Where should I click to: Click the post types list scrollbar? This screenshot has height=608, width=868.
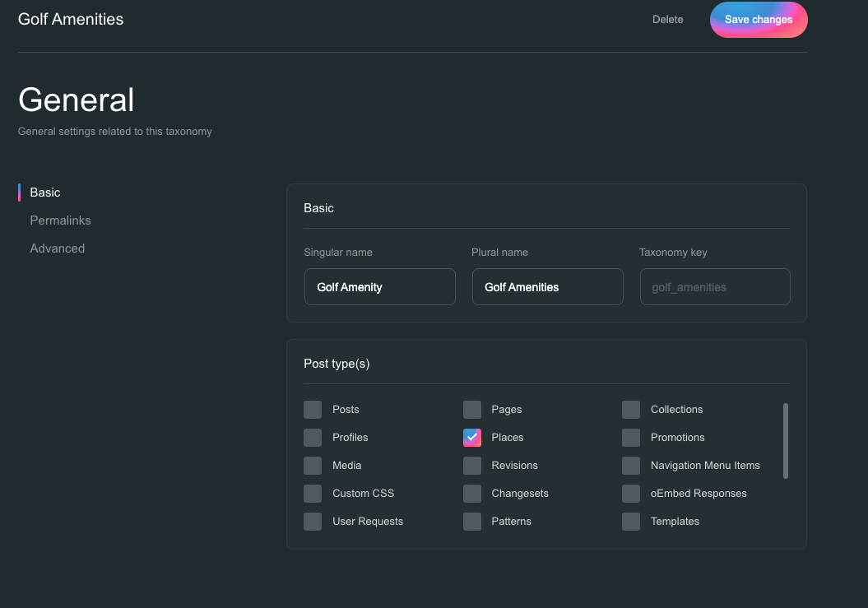coord(786,440)
